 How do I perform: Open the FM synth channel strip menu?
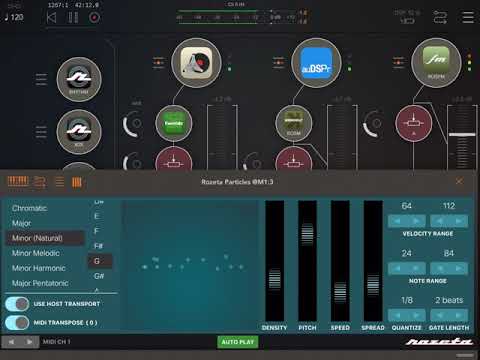tap(398, 63)
